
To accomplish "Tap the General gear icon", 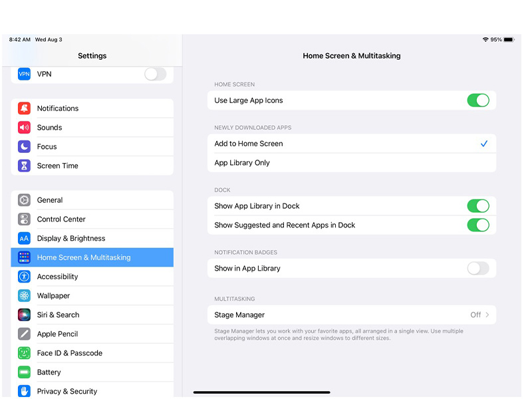I will coord(24,200).
